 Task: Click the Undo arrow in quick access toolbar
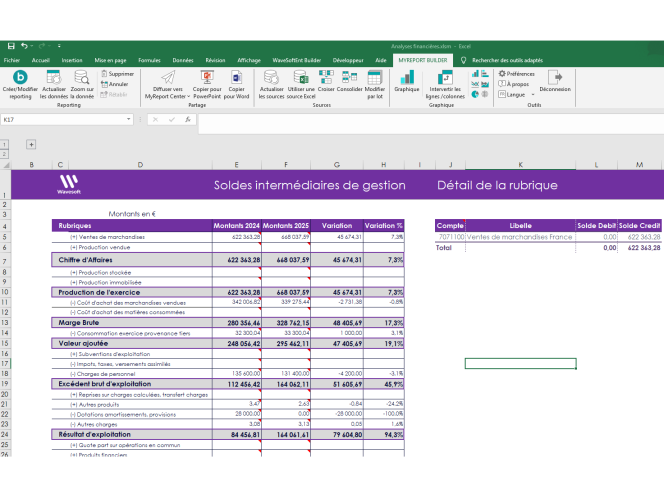click(x=24, y=46)
